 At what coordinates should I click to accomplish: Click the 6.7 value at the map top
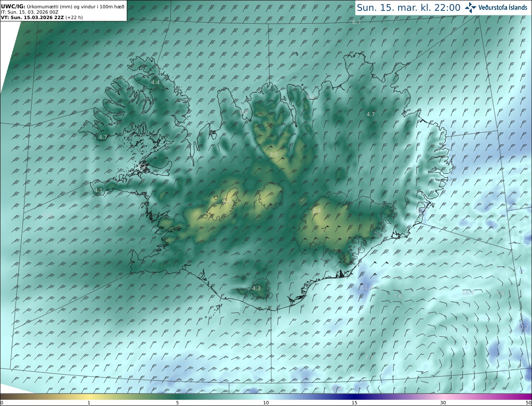[357, 22]
